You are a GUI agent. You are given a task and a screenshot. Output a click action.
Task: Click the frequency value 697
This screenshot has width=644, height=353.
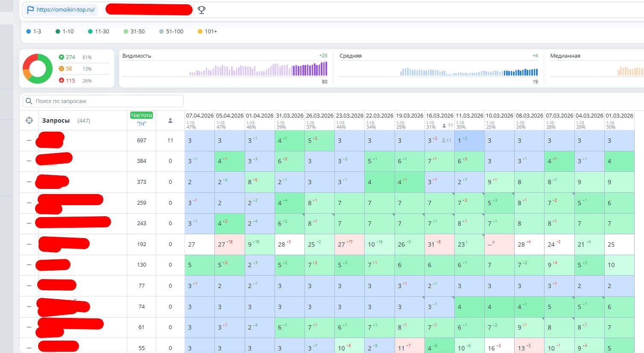[x=141, y=140]
